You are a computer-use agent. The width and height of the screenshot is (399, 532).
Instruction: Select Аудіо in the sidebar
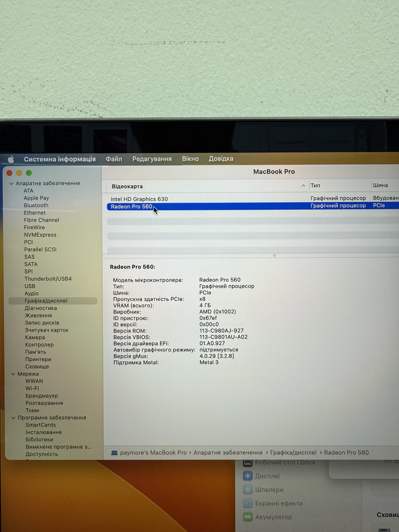tap(32, 293)
